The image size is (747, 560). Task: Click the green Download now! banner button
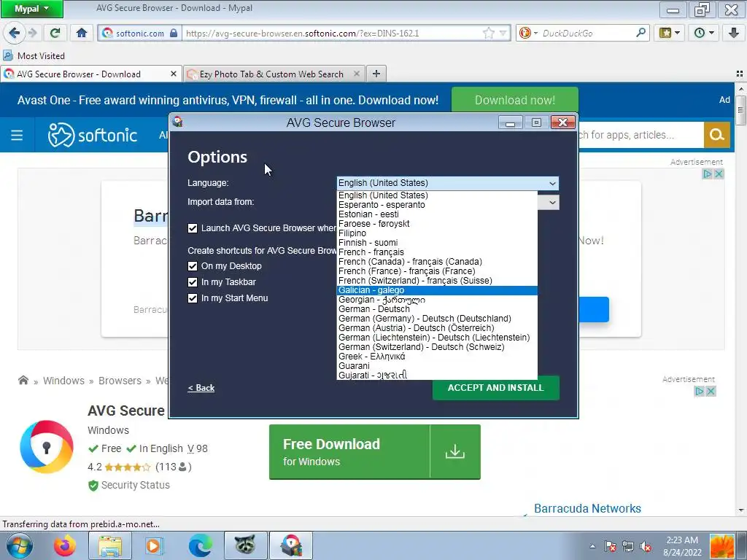click(515, 100)
